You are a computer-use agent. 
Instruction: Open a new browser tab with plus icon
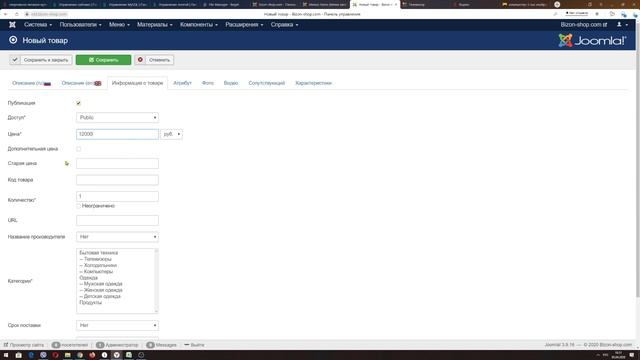pyautogui.click(x=557, y=4)
